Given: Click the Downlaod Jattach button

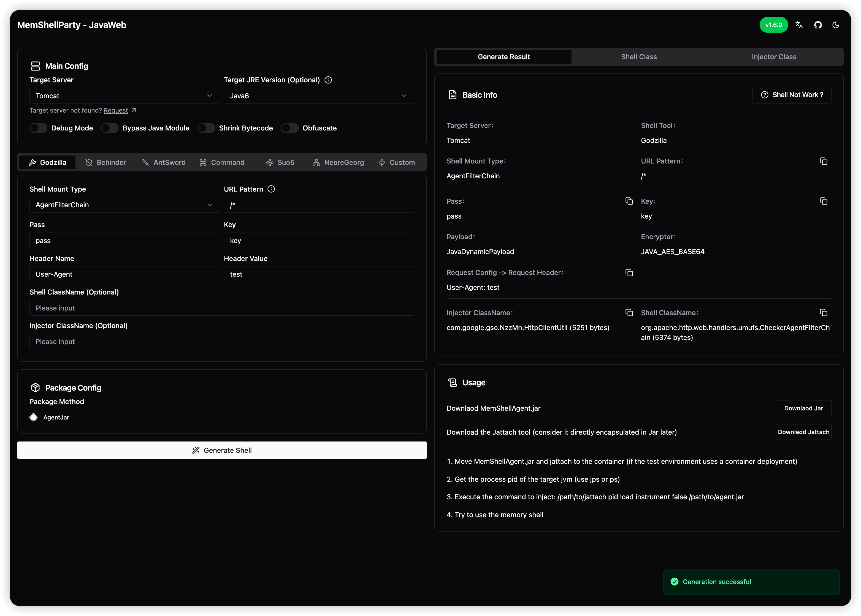Looking at the screenshot, I should pos(803,432).
